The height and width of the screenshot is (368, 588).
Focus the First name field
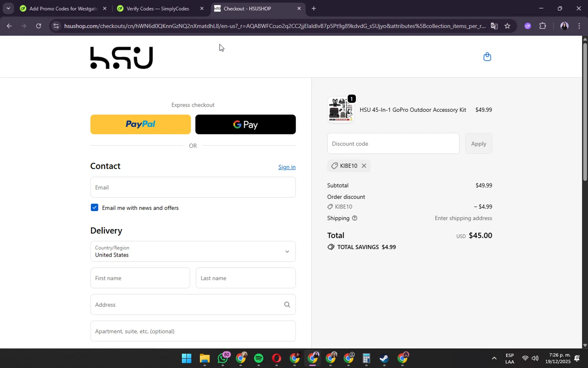[x=140, y=278]
